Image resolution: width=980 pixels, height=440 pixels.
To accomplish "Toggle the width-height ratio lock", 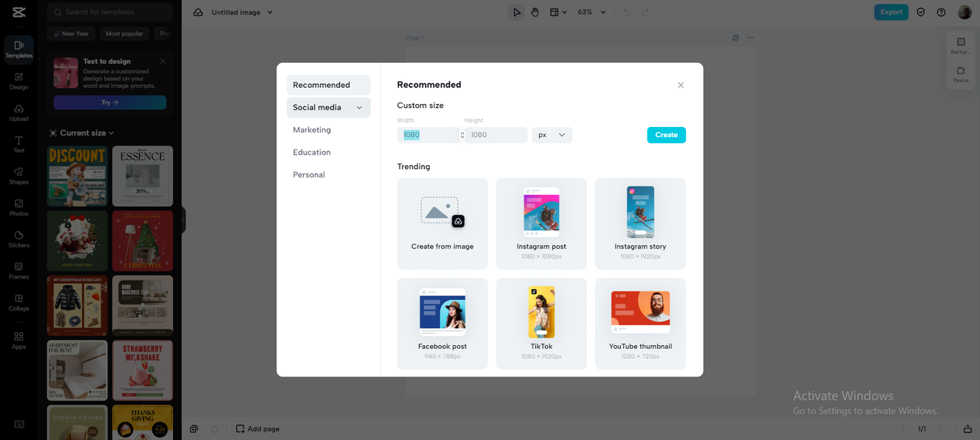I will (x=462, y=135).
